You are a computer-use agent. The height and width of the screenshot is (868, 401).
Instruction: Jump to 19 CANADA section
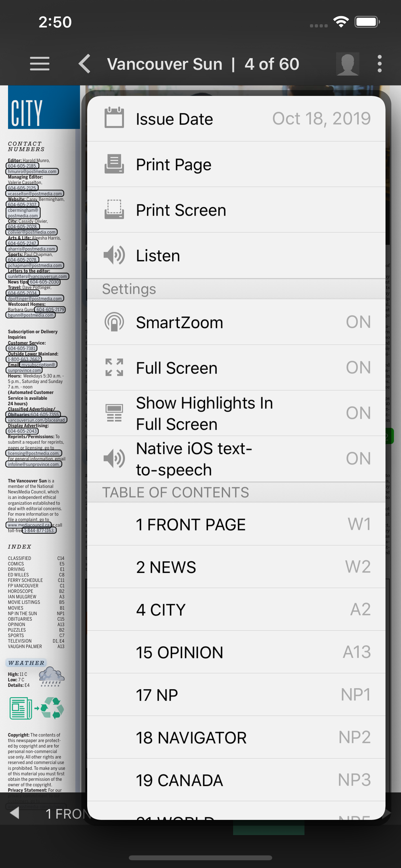click(236, 780)
